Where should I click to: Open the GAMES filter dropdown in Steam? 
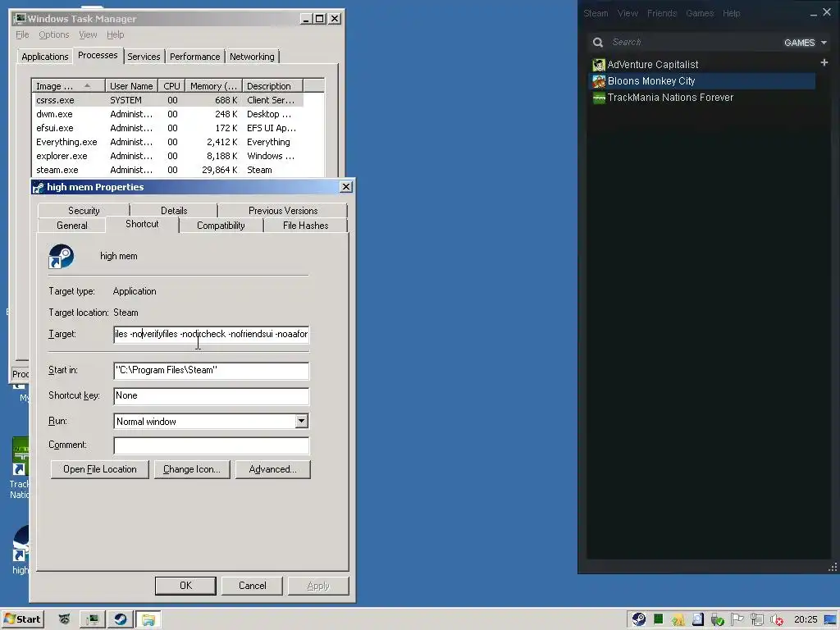806,43
